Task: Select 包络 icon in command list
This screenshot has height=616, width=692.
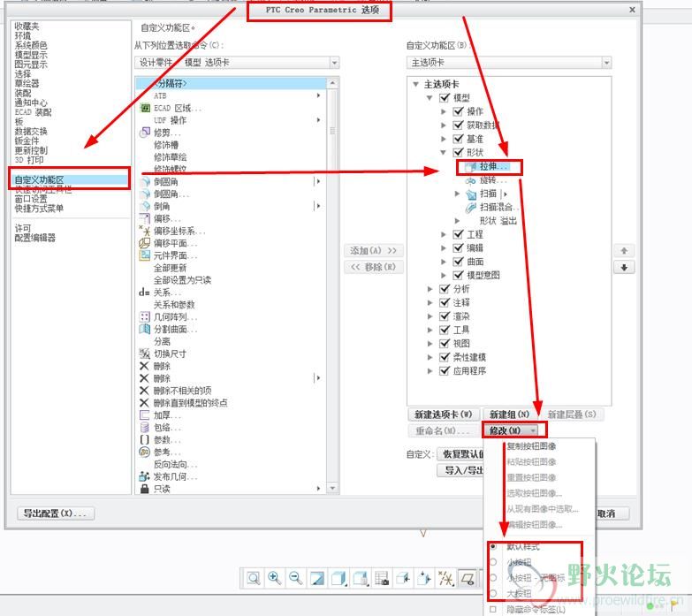Action: [144, 427]
